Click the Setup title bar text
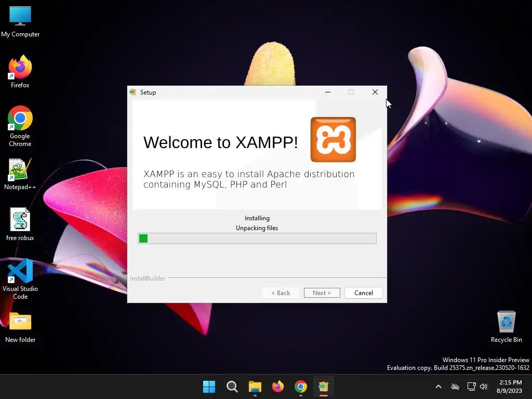This screenshot has height=399, width=532. click(148, 92)
